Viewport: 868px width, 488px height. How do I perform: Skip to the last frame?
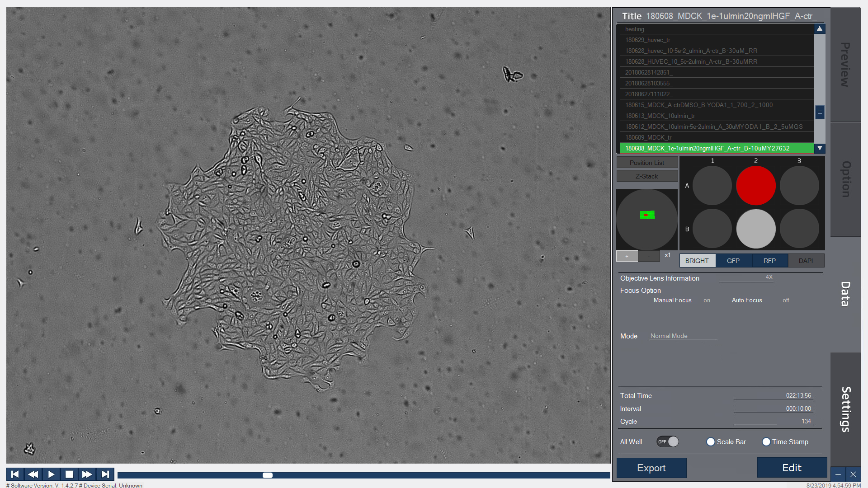tap(105, 474)
